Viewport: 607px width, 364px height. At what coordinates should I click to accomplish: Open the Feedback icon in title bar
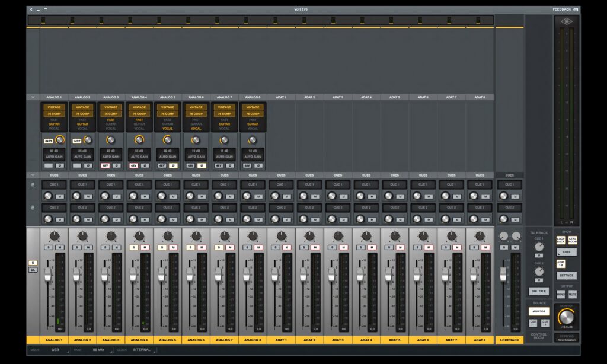[x=575, y=9]
